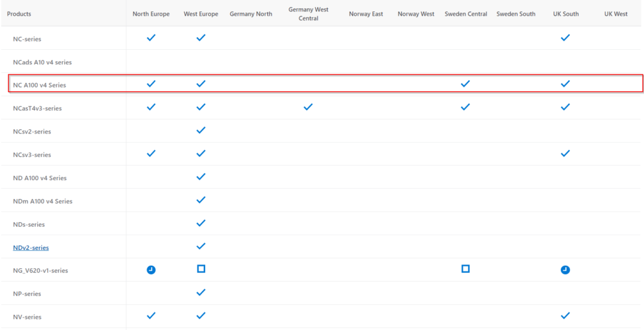This screenshot has width=644, height=330.
Task: Click the Products column header
Action: [19, 14]
